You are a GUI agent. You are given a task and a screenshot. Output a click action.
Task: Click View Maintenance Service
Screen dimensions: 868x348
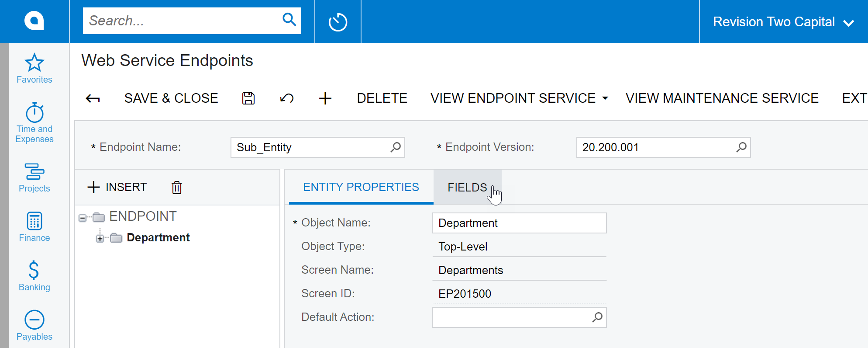click(722, 98)
